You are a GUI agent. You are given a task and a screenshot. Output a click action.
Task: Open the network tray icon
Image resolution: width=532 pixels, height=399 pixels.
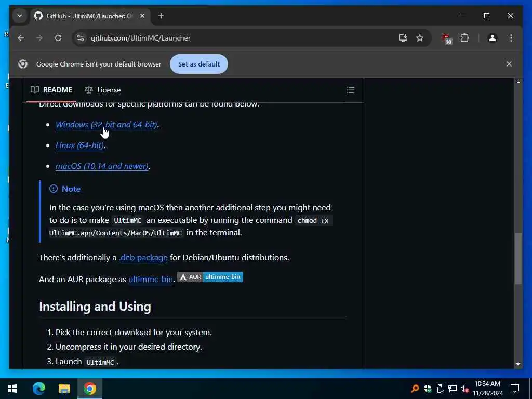pyautogui.click(x=453, y=389)
